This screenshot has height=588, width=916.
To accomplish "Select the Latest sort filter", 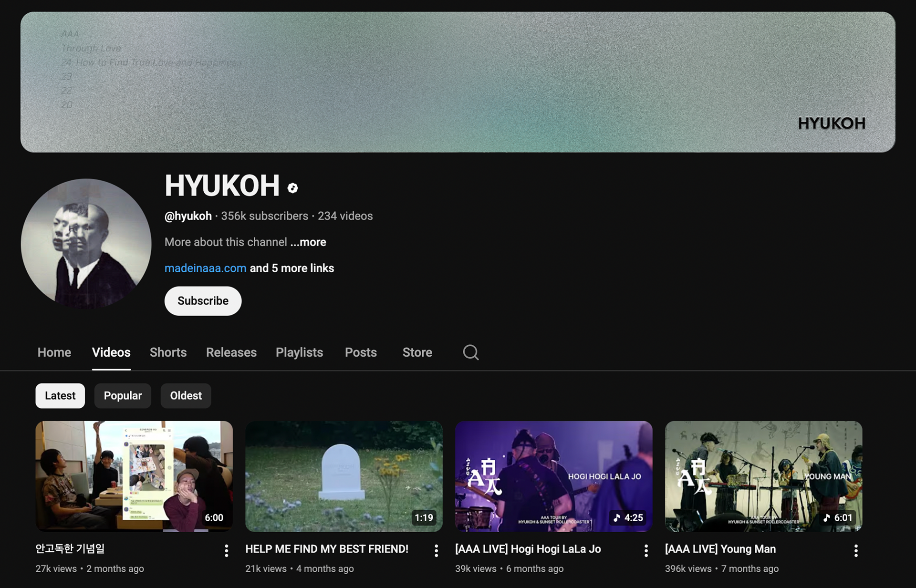I will 60,396.
